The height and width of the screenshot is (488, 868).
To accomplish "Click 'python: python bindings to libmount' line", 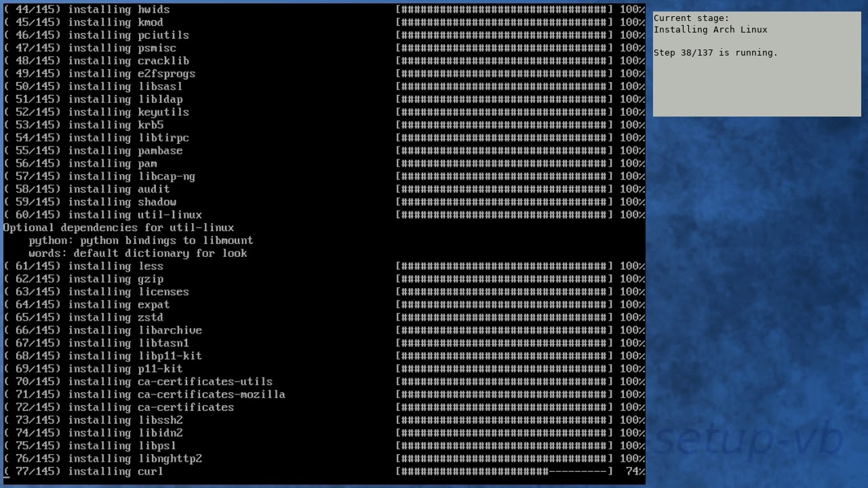I will click(x=141, y=241).
